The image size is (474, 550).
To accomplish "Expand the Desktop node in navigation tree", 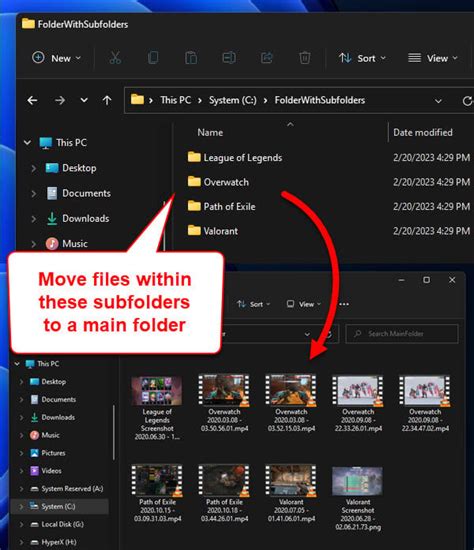I will (34, 168).
